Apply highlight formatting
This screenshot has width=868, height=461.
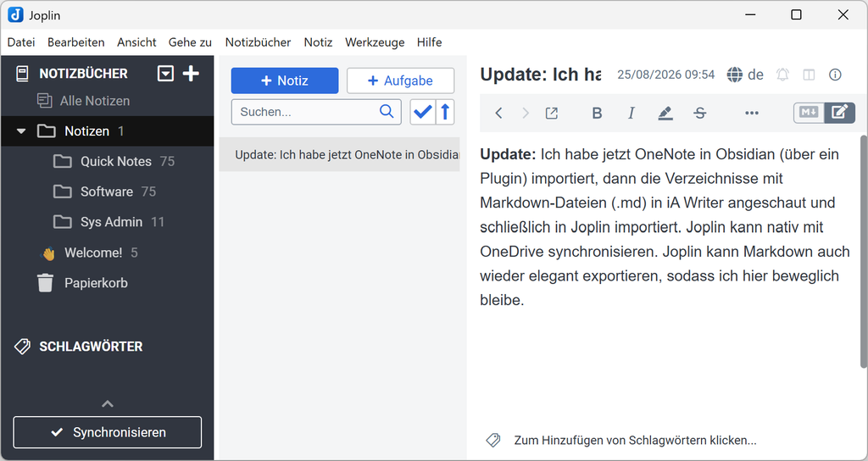pyautogui.click(x=665, y=113)
